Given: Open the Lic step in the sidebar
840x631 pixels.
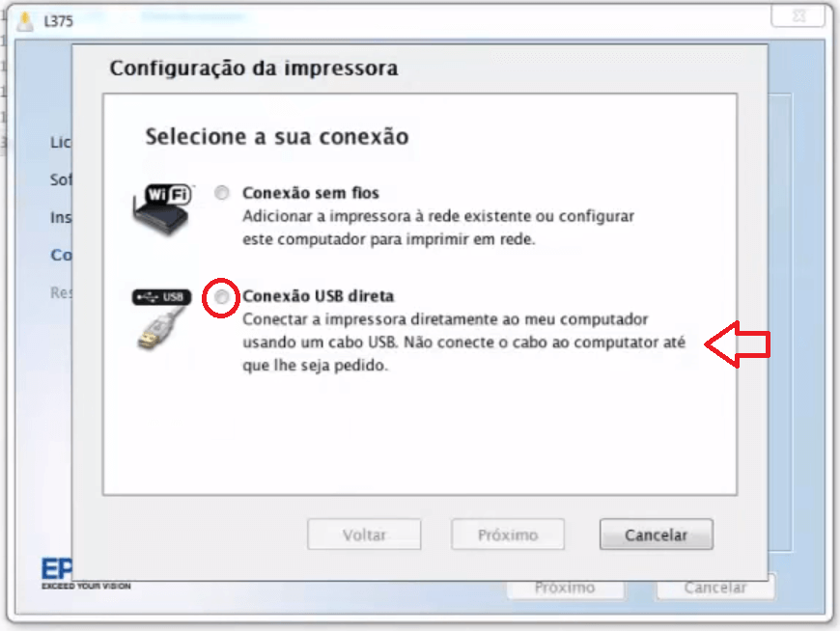Looking at the screenshot, I should click(61, 143).
